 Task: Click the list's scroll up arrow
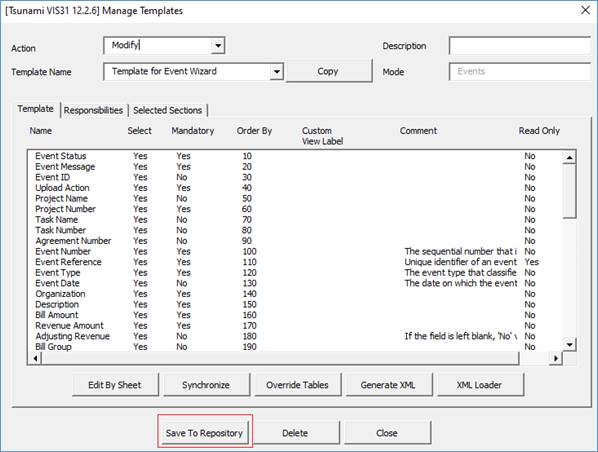click(x=569, y=157)
